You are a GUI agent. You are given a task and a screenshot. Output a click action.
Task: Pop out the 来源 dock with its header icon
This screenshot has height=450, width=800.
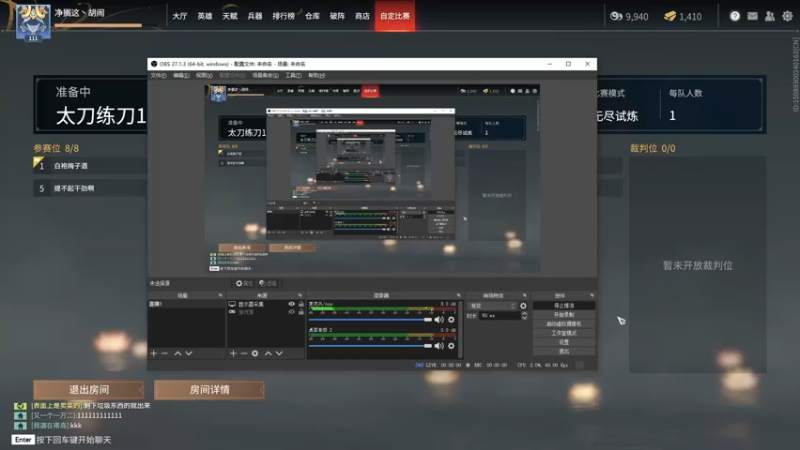pyautogui.click(x=300, y=295)
